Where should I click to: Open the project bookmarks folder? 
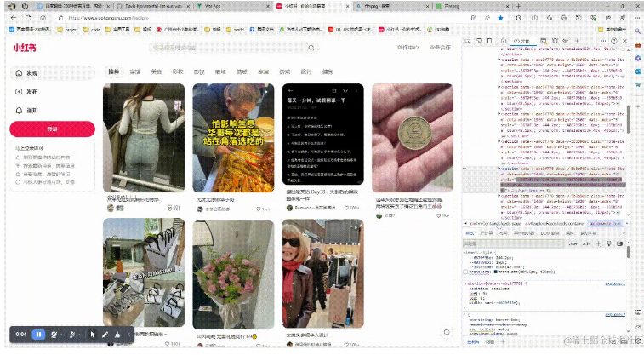68,30
